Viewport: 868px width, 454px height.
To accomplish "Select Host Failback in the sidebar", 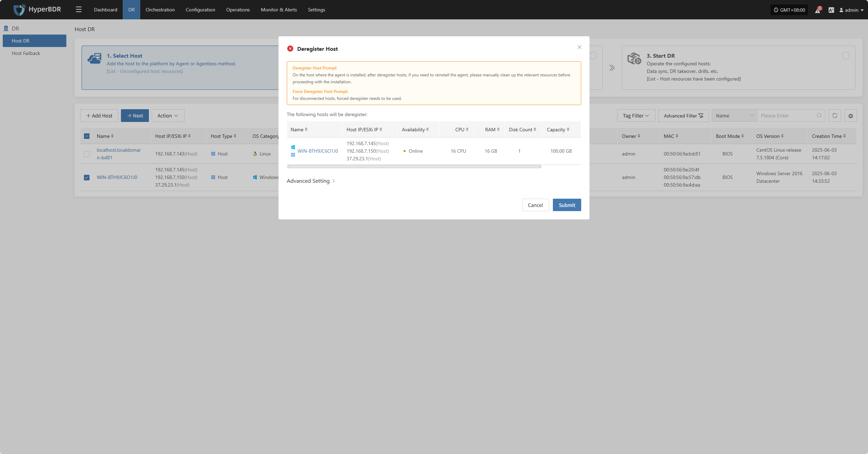I will tap(35, 53).
